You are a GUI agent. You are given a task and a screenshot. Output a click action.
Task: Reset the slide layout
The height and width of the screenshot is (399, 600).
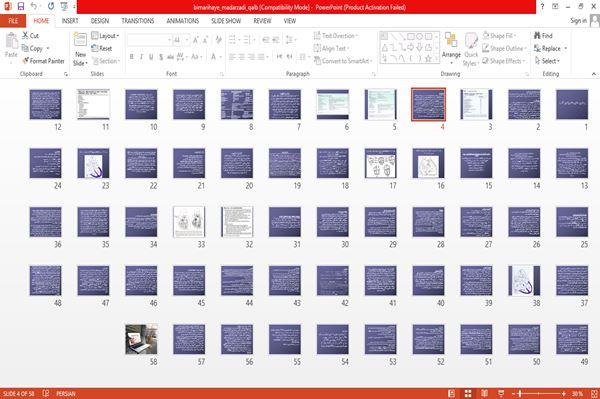102,49
